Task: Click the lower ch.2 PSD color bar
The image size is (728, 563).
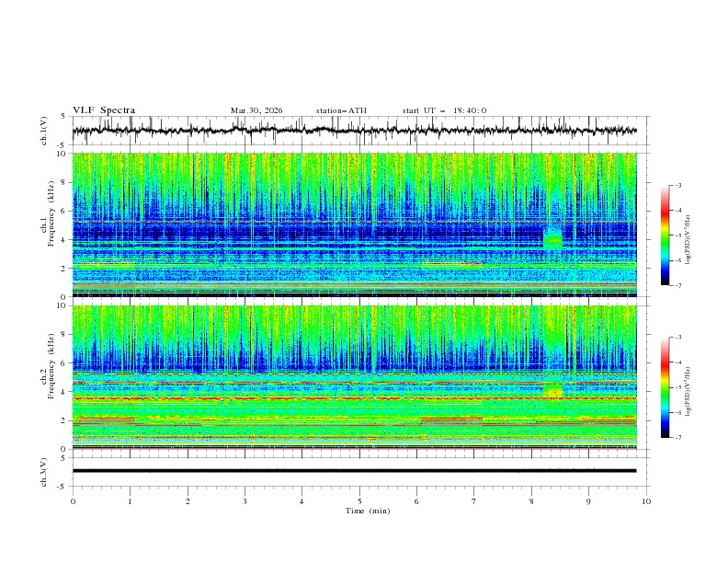Action: pyautogui.click(x=665, y=387)
